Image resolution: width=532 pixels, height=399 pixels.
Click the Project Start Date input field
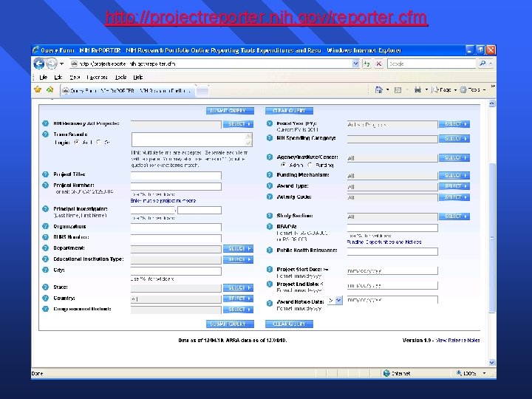[x=392, y=270]
